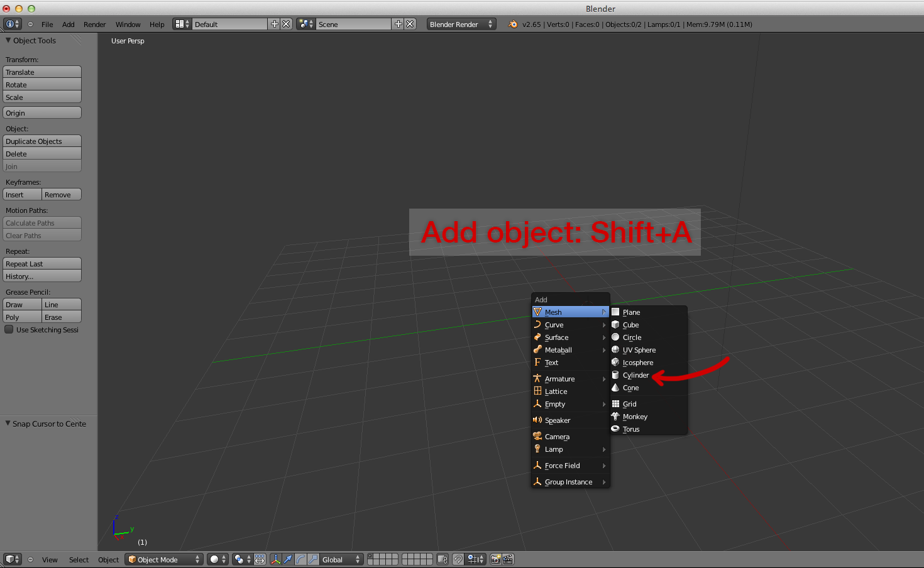Expand the Curve submenu

click(570, 325)
